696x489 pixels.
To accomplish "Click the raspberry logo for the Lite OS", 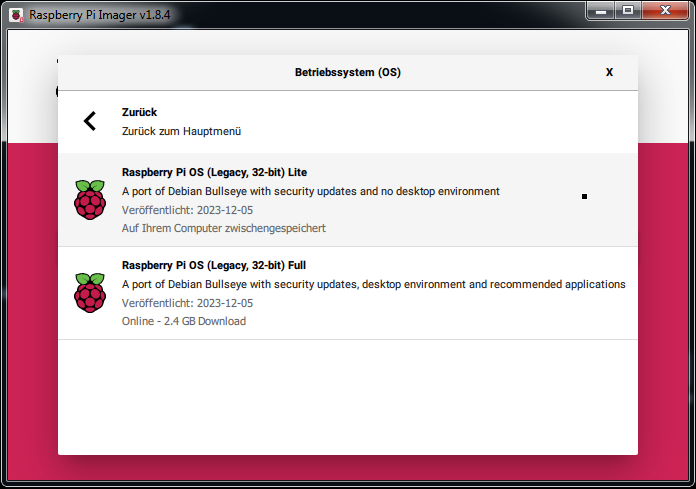I will coord(90,200).
